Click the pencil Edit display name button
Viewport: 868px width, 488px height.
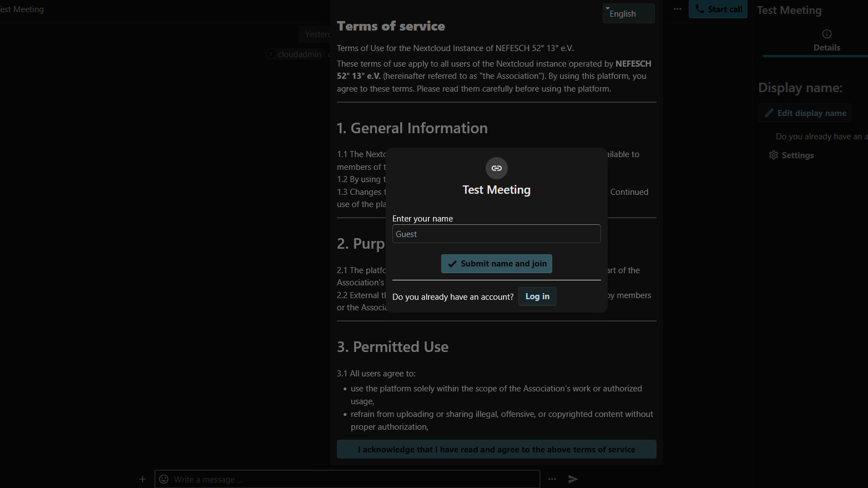point(805,113)
